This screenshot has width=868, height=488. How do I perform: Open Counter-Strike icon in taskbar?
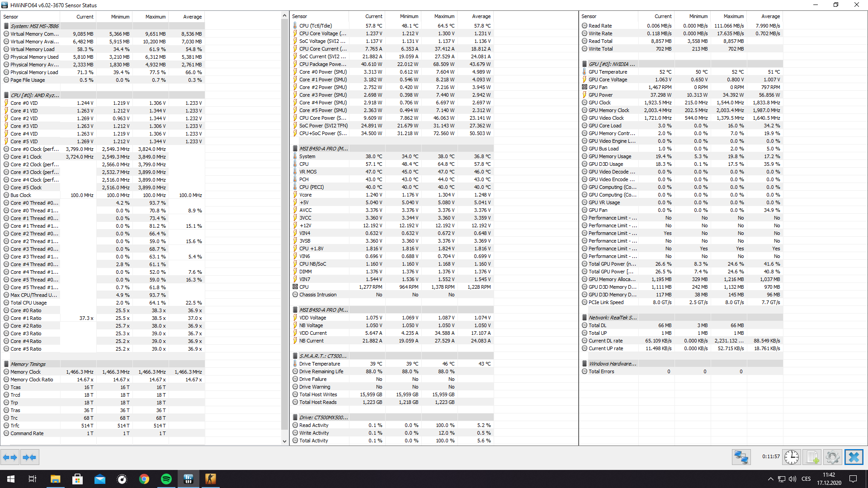[210, 479]
